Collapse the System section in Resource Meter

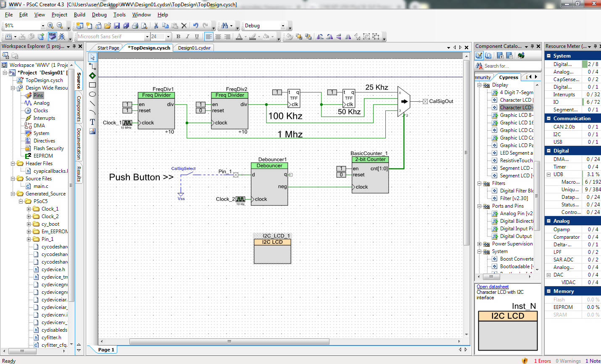click(548, 55)
